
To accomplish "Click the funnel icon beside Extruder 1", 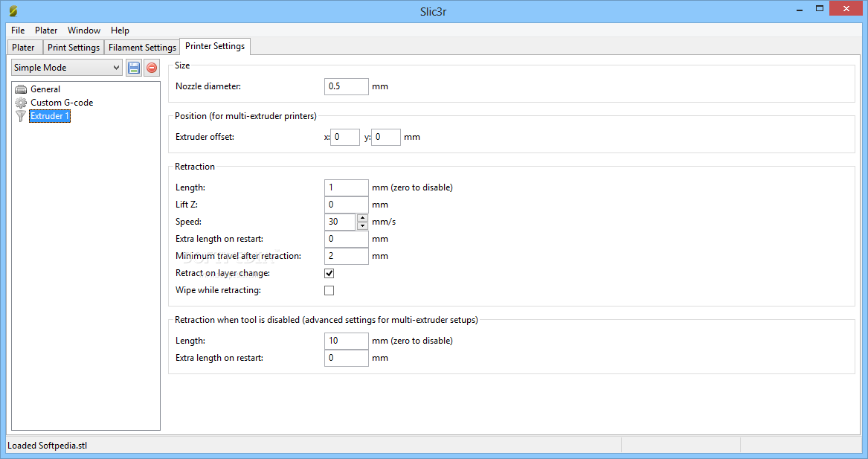I will tap(21, 116).
